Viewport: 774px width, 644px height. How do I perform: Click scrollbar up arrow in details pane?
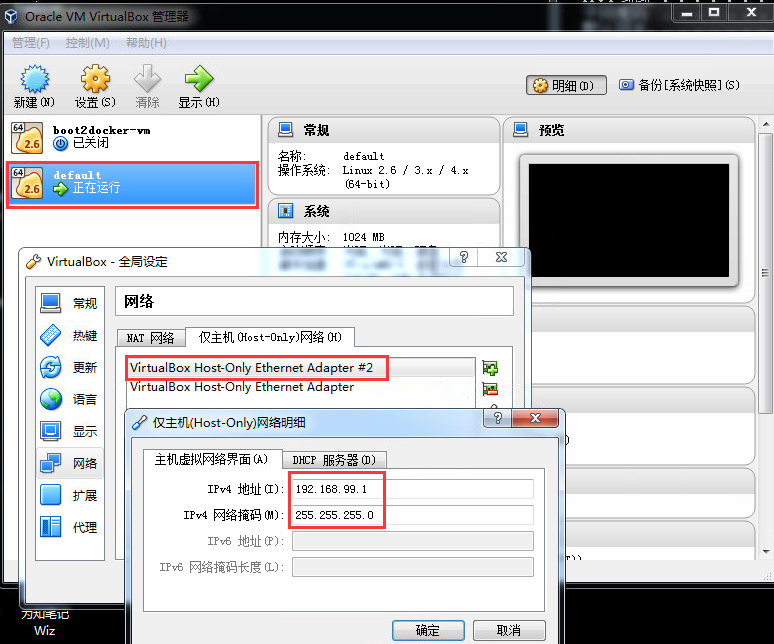pyautogui.click(x=765, y=124)
